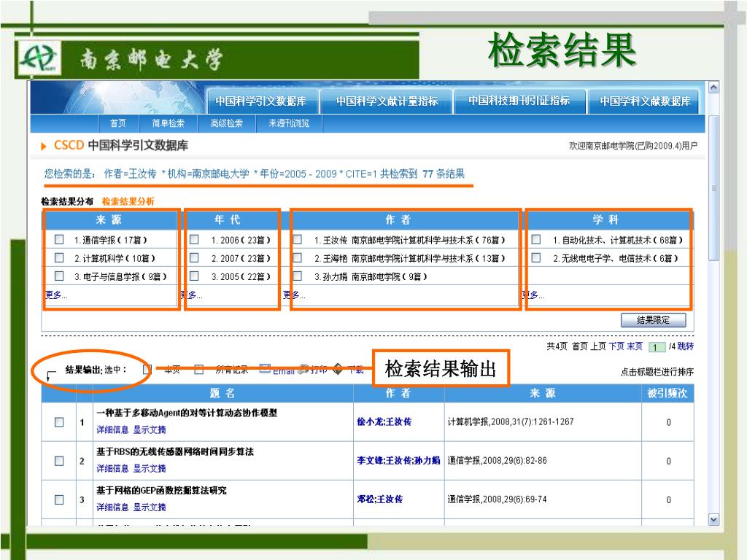Expand 更多 under the 学科 column

[x=533, y=295]
